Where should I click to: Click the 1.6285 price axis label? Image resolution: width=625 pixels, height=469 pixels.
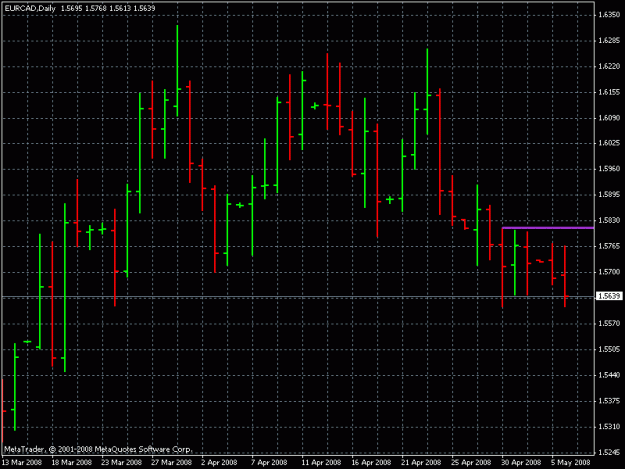coord(609,41)
